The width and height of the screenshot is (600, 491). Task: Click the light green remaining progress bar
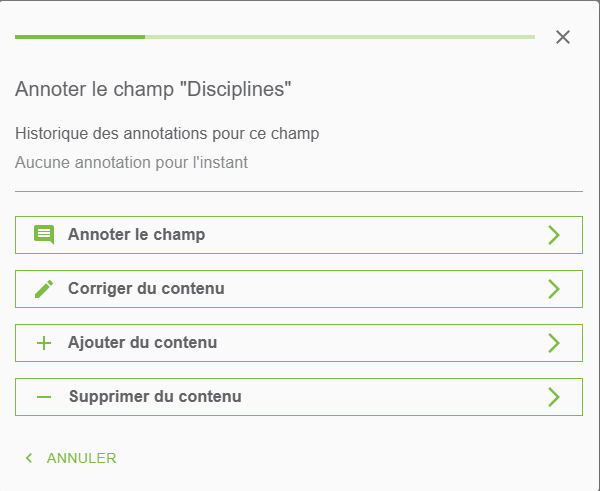tap(340, 37)
